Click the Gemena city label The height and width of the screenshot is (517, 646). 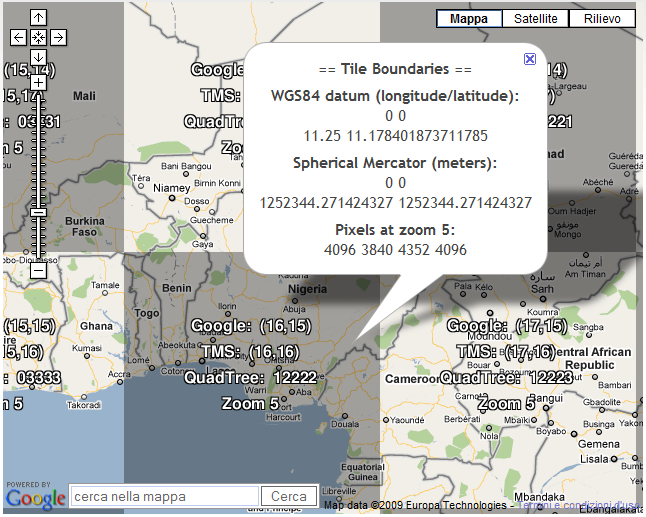pyautogui.click(x=599, y=444)
